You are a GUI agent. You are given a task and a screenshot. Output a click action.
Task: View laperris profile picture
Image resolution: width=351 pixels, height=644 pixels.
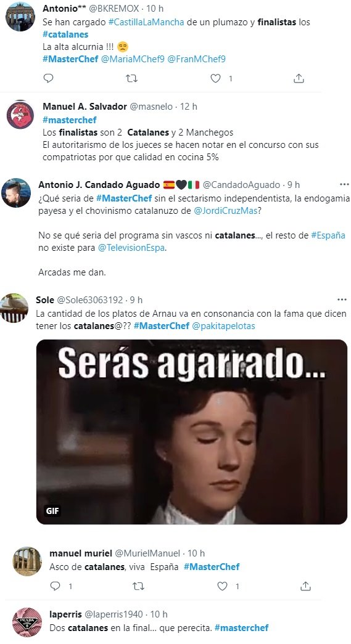coord(27,622)
